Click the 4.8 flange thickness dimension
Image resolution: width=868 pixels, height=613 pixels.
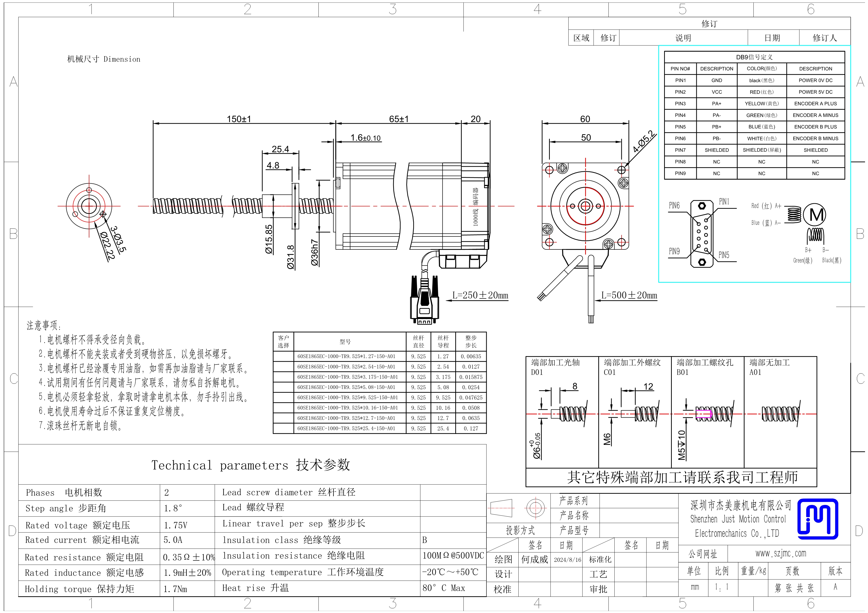pyautogui.click(x=273, y=165)
